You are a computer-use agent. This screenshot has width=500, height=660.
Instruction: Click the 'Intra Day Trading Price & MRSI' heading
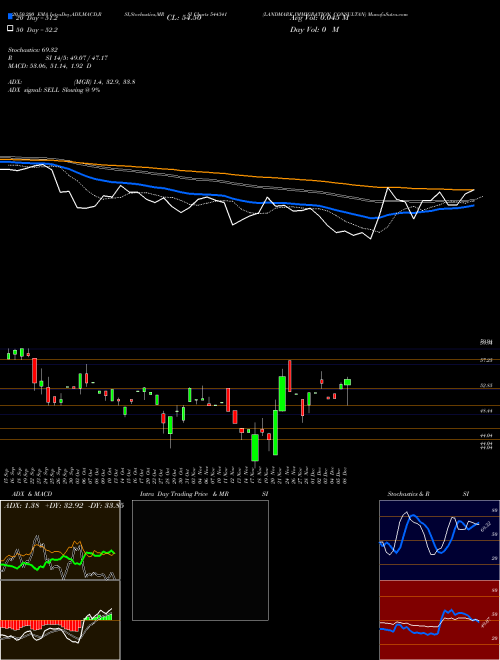point(204,494)
